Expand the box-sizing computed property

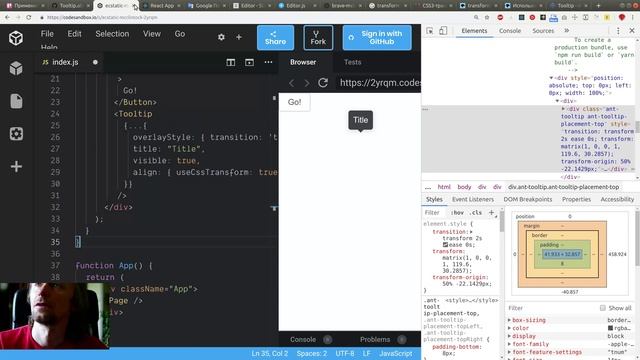509,320
